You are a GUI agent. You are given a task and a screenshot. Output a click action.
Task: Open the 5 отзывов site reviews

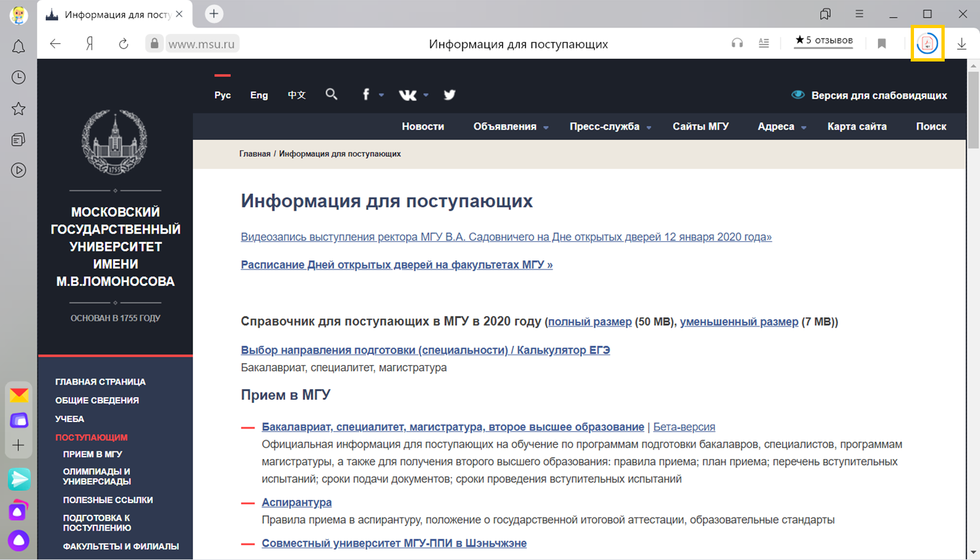pos(824,41)
